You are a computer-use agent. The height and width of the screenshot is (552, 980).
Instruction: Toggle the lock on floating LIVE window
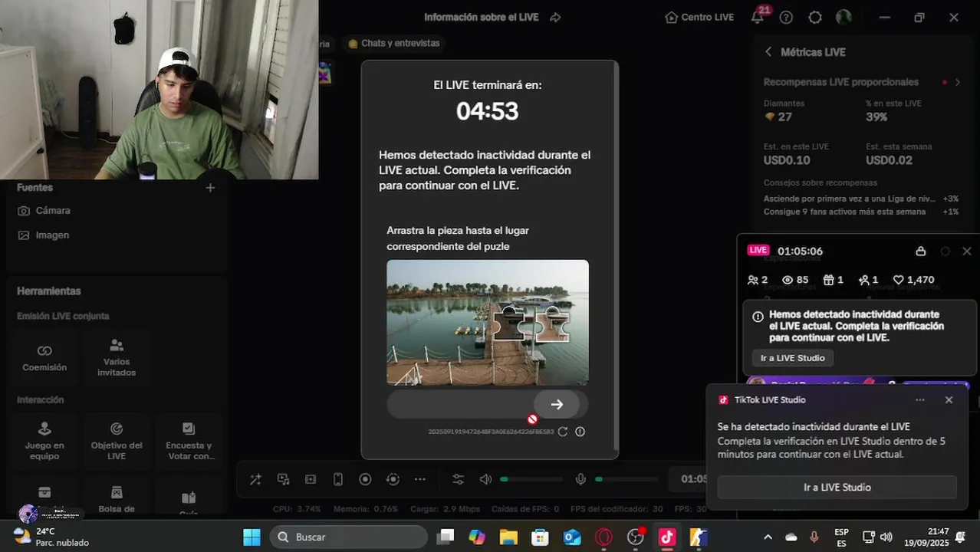tap(921, 251)
